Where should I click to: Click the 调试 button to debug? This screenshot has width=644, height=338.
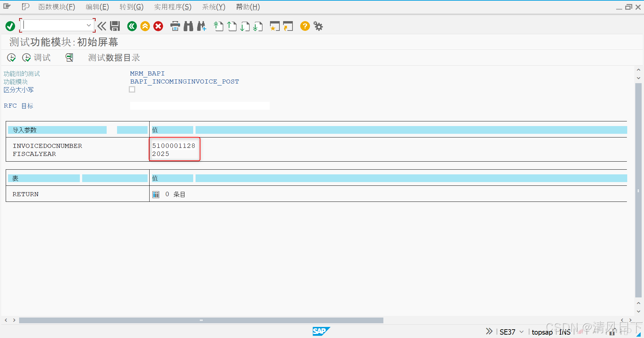(37, 57)
